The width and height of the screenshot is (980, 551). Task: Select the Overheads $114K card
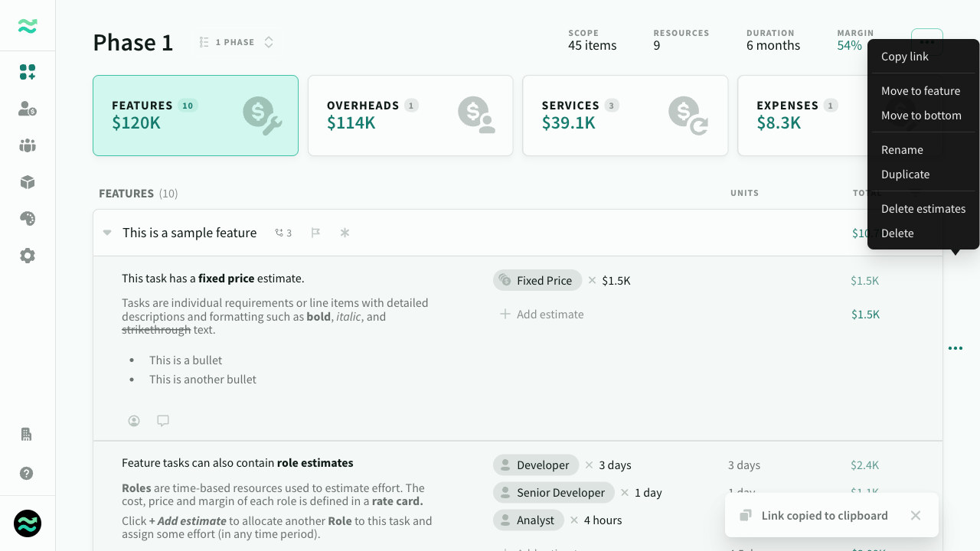410,116
